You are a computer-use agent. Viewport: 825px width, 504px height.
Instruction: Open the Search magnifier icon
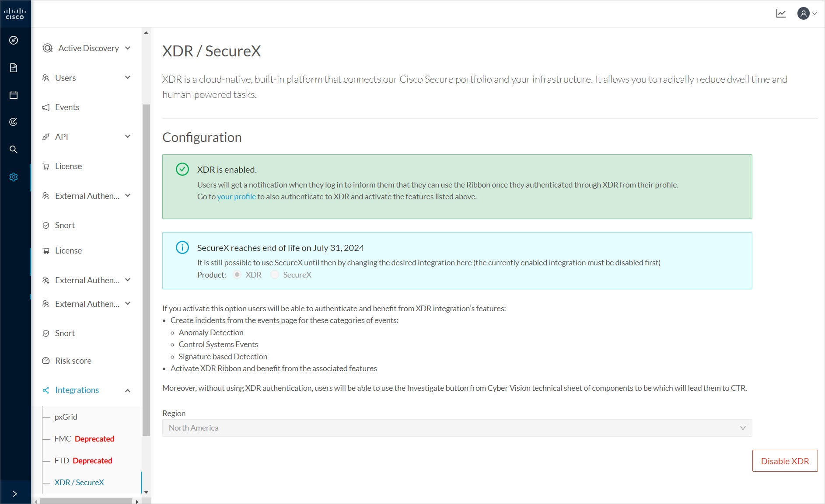pos(14,149)
